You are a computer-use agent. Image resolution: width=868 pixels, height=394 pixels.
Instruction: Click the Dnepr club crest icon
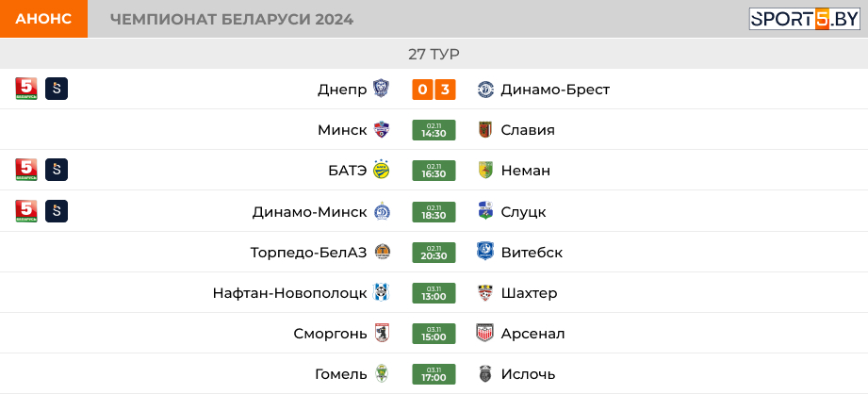(381, 90)
